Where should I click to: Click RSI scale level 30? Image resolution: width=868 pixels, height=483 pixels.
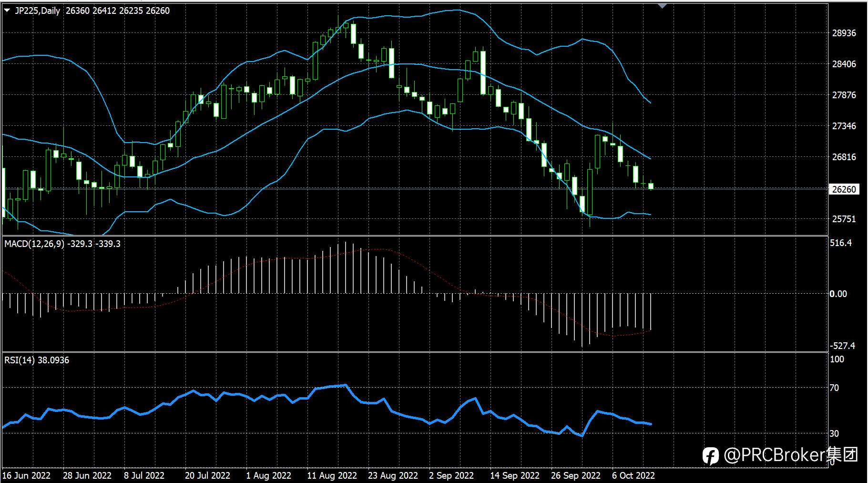(x=834, y=433)
